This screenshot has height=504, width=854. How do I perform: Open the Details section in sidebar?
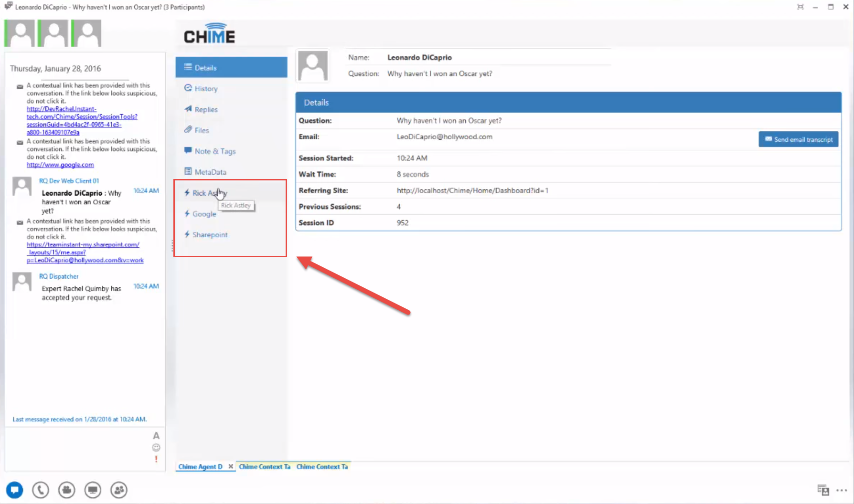click(x=231, y=67)
